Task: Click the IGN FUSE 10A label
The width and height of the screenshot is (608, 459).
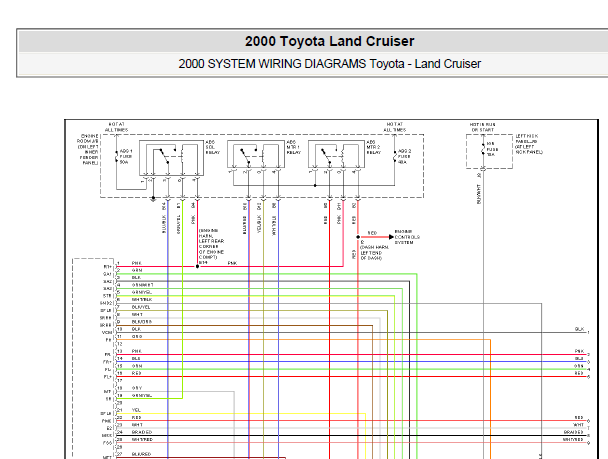Action: 492,149
